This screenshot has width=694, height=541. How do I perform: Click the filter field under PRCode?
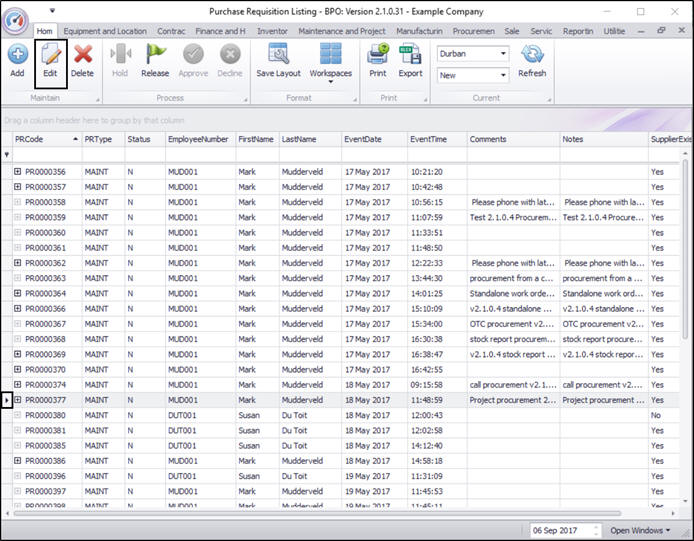pyautogui.click(x=45, y=155)
